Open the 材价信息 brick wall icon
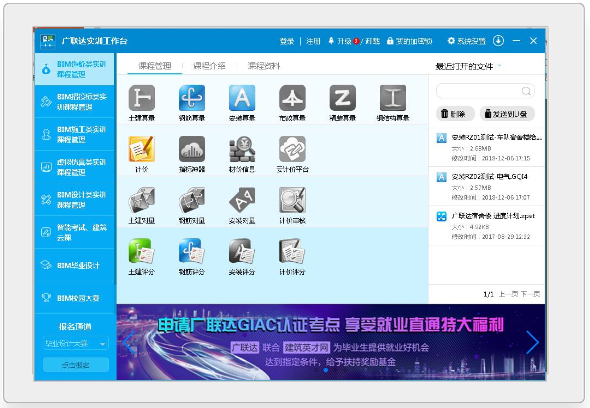 242,149
